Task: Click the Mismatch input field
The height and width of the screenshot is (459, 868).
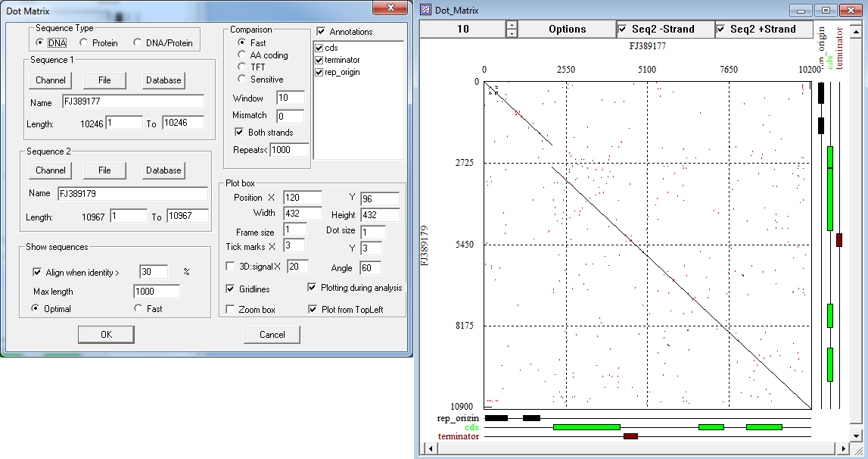Action: (291, 116)
